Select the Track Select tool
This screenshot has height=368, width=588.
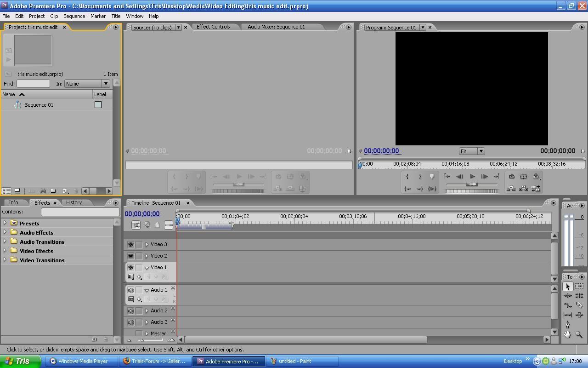(x=579, y=286)
